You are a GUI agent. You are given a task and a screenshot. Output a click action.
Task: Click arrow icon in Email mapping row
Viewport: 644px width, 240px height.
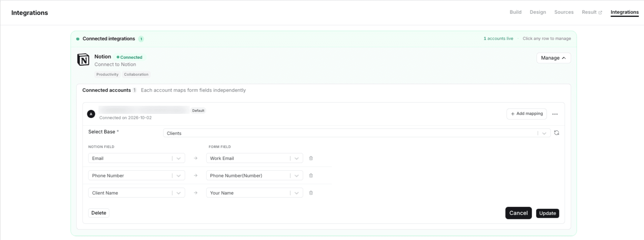tap(196, 158)
